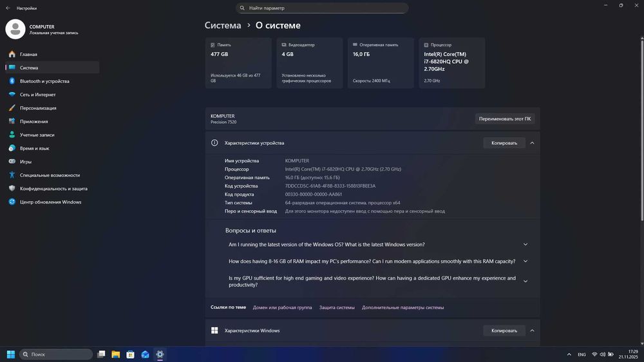Open Учетные записи person icon

tap(12, 135)
